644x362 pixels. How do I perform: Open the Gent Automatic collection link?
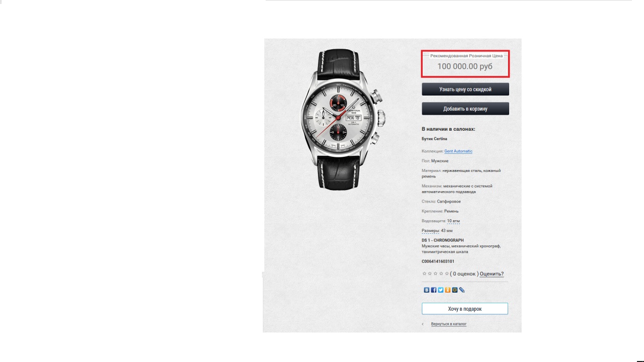click(458, 151)
